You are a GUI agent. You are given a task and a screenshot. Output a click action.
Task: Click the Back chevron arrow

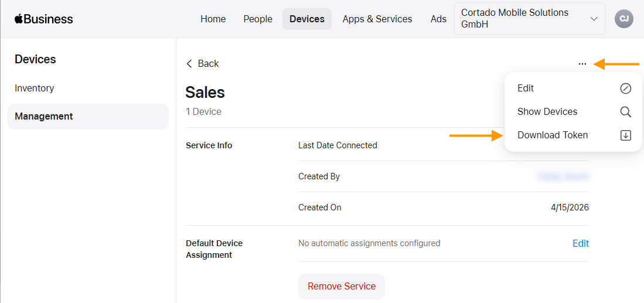189,64
